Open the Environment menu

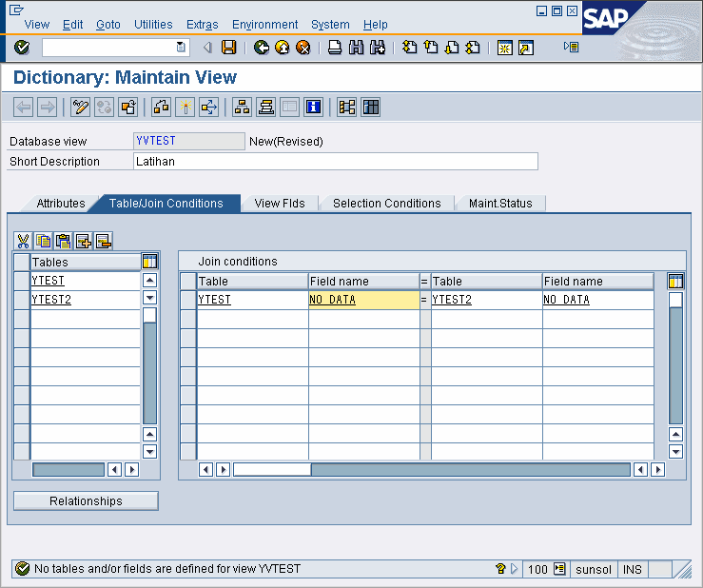[265, 24]
